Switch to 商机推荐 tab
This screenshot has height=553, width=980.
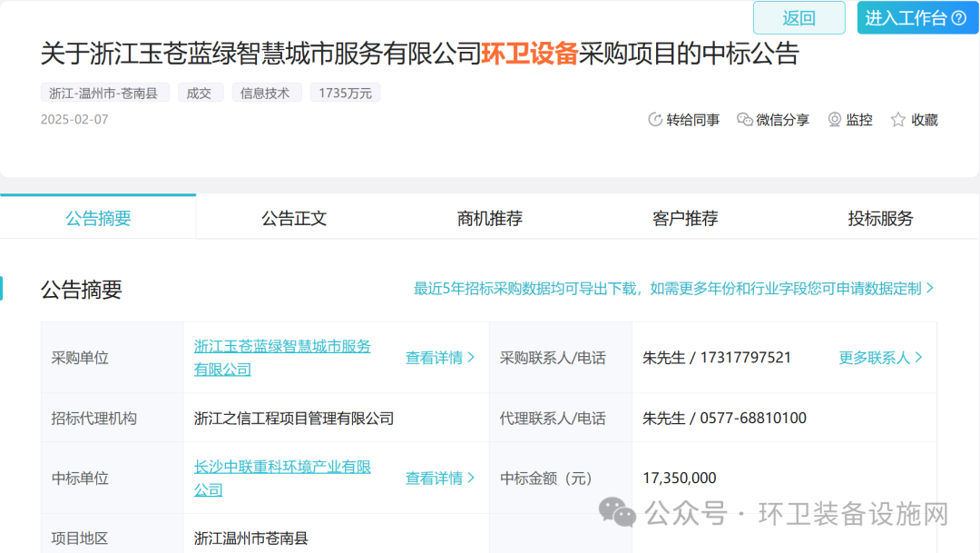pyautogui.click(x=489, y=218)
